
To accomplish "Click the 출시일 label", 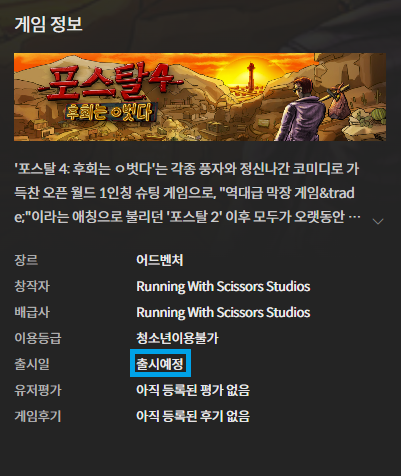I will coord(32,364).
